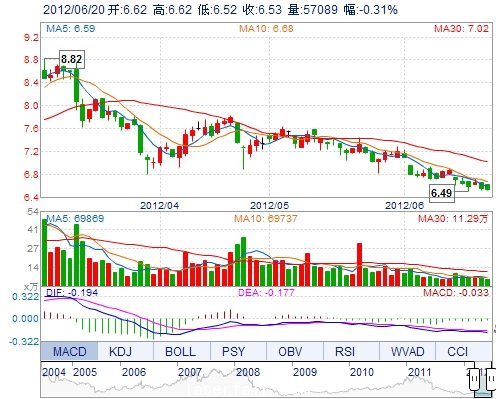Click the 8.82 high price label
Screen dimensions: 496x399
coord(72,59)
